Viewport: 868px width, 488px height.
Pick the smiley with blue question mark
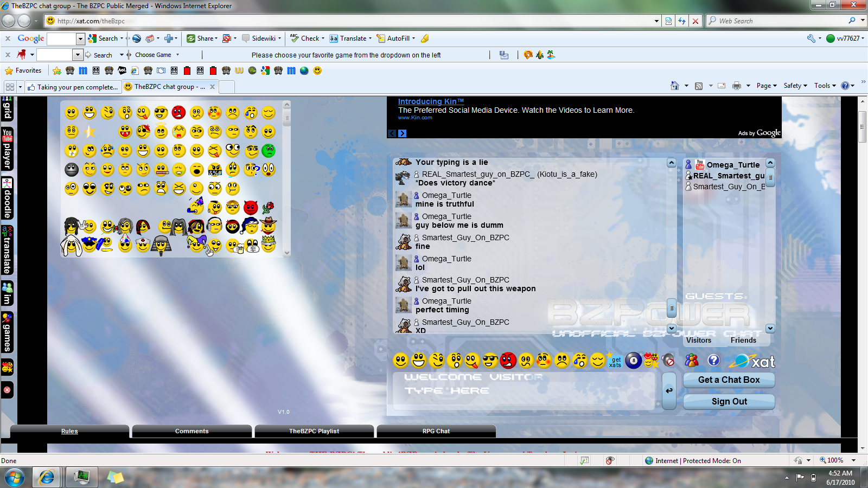tap(251, 169)
